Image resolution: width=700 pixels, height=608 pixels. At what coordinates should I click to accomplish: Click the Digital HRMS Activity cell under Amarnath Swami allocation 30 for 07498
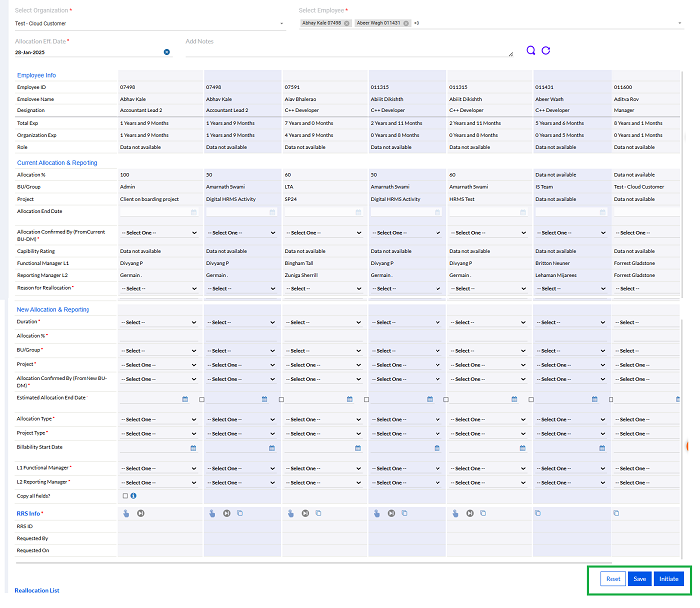pos(231,199)
